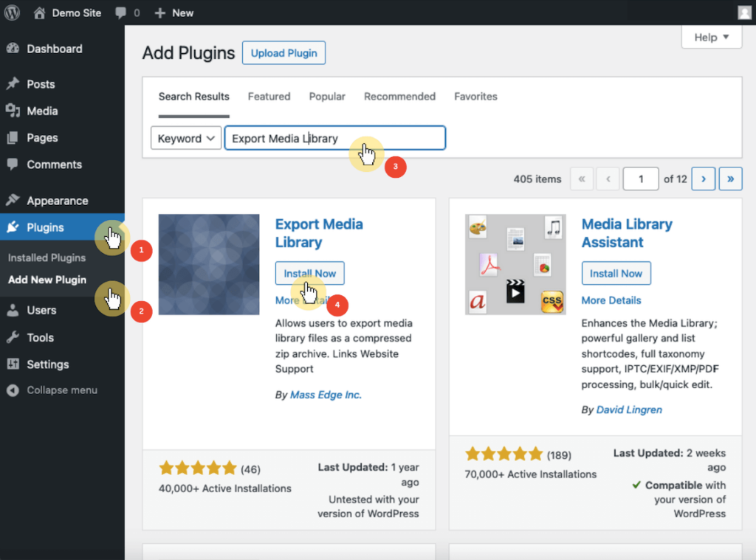The image size is (756, 560).
Task: Click the Dashboard gauge icon
Action: pos(13,49)
